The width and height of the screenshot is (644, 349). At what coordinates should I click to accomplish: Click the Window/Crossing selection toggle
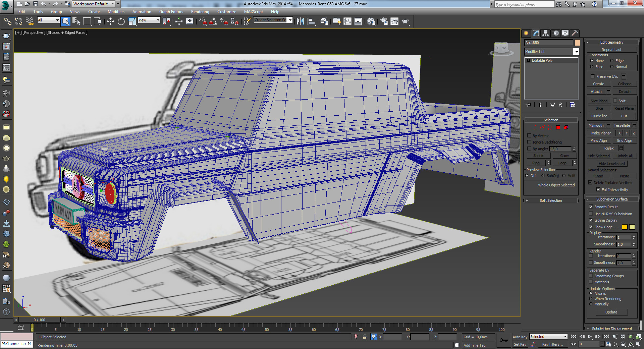[x=98, y=21]
